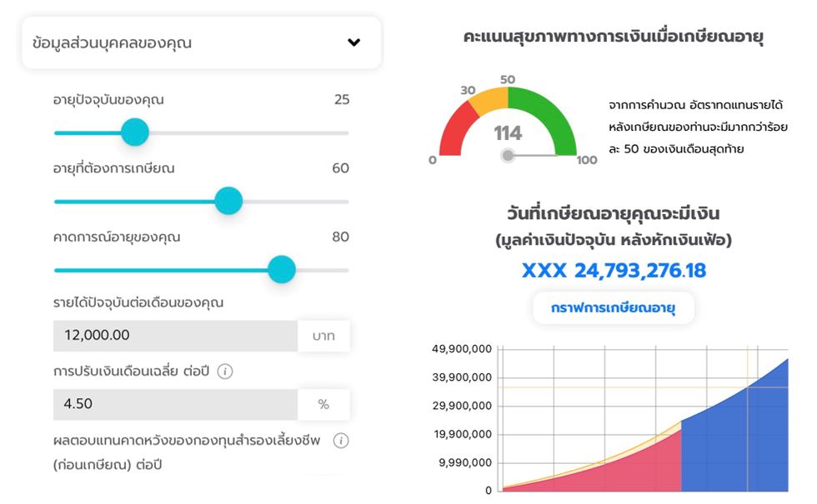Click the คาดการณ์อายุของคุณ slider handle
The image size is (817, 504).
[x=282, y=270]
